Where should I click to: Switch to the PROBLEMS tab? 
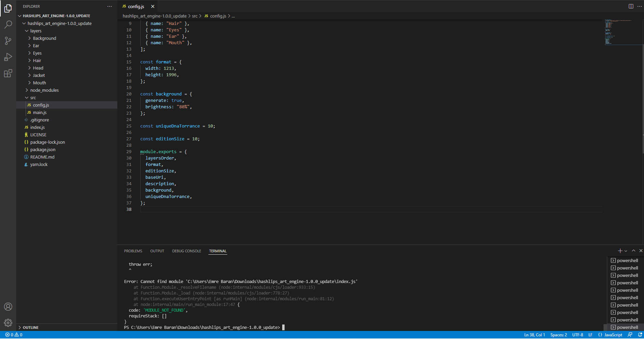pyautogui.click(x=133, y=251)
